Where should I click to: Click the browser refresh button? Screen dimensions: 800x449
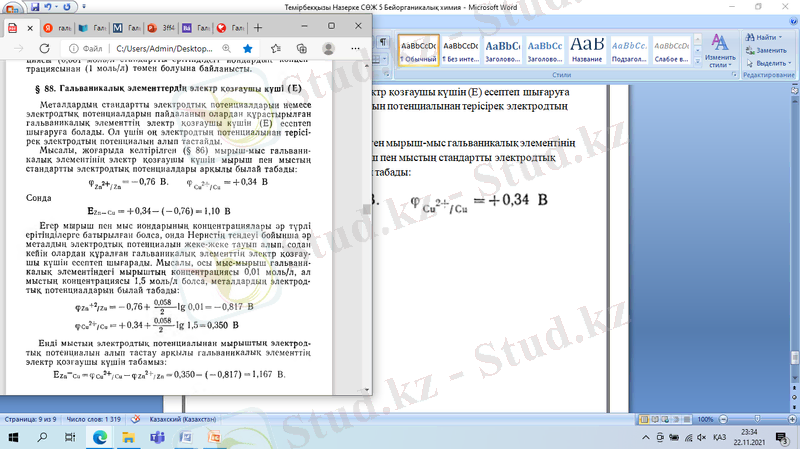point(45,47)
